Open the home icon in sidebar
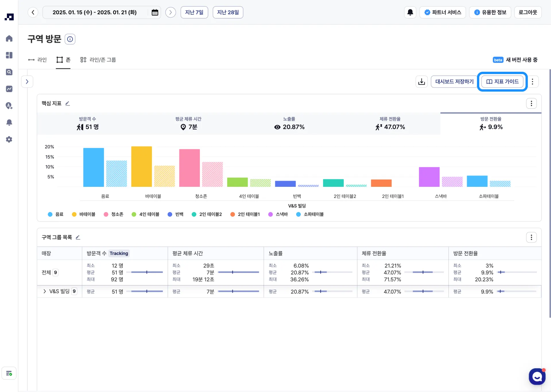Image resolution: width=551 pixels, height=392 pixels. coord(9,38)
